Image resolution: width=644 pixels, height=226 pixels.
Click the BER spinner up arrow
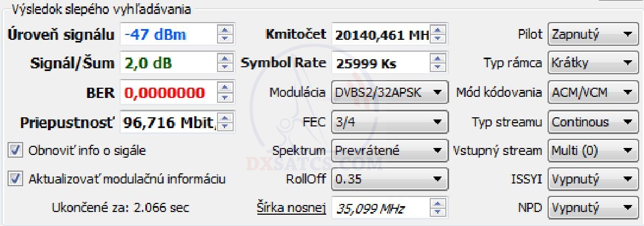coord(225,87)
